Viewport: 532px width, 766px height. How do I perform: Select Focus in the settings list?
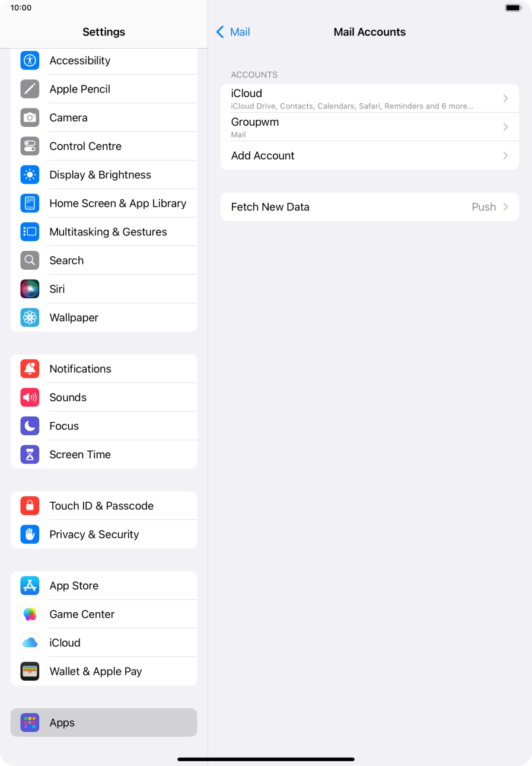coord(104,426)
